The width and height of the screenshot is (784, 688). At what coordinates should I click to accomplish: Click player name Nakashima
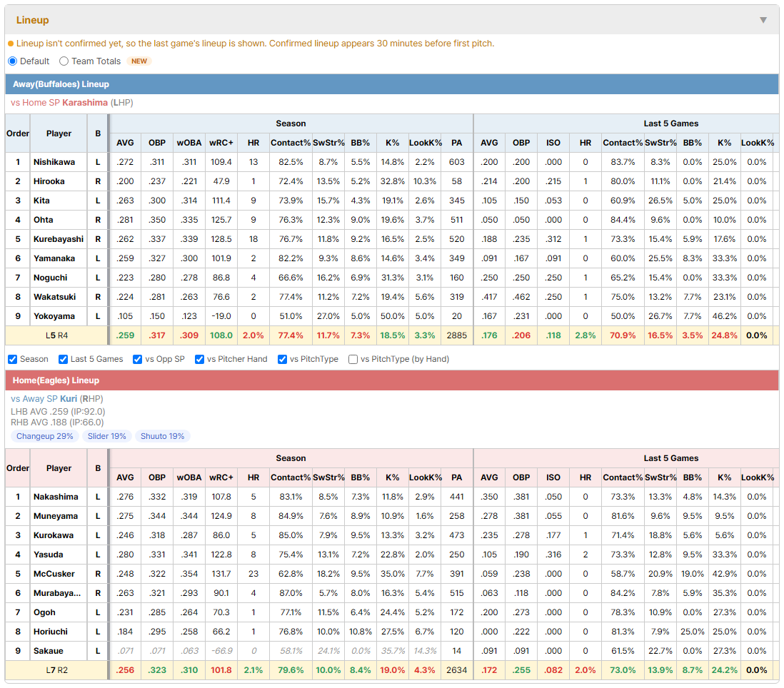pyautogui.click(x=56, y=497)
